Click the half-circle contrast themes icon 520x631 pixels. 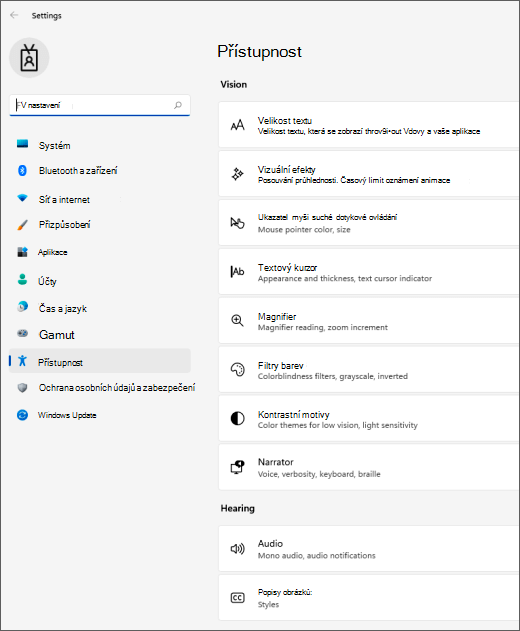pyautogui.click(x=237, y=419)
